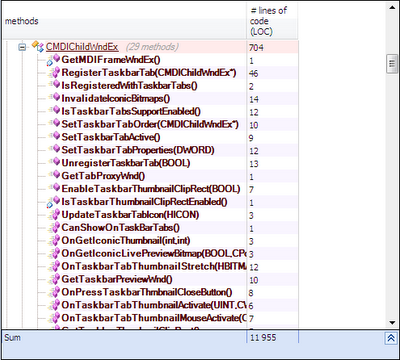400x360 pixels.
Task: Click the scrollbar up arrow
Action: click(392, 8)
